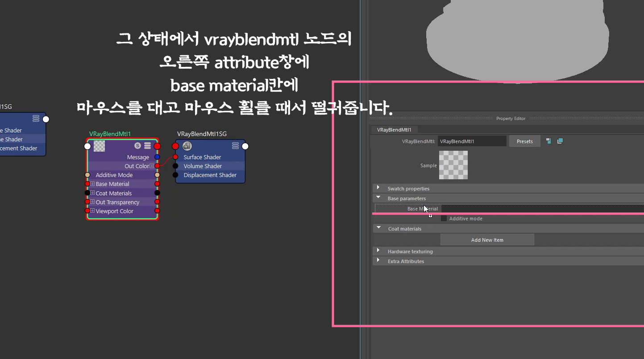This screenshot has width=644, height=359.
Task: Click Viewport Color right output port
Action: 157,211
